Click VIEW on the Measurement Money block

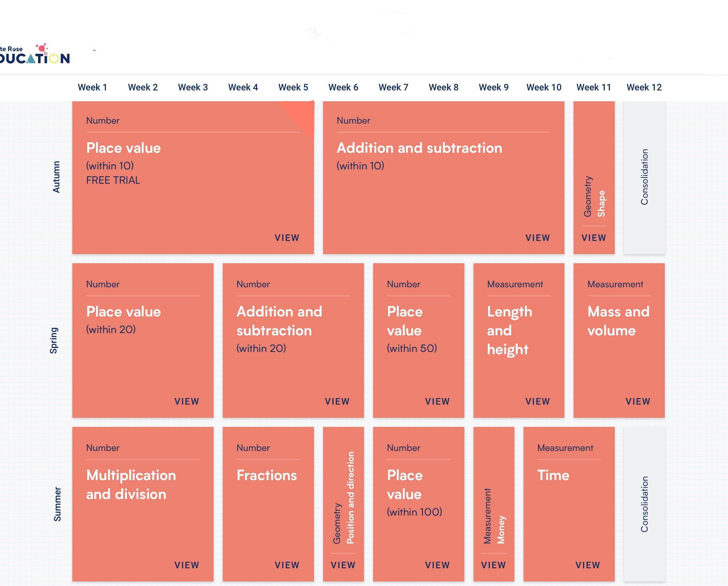coord(493,565)
